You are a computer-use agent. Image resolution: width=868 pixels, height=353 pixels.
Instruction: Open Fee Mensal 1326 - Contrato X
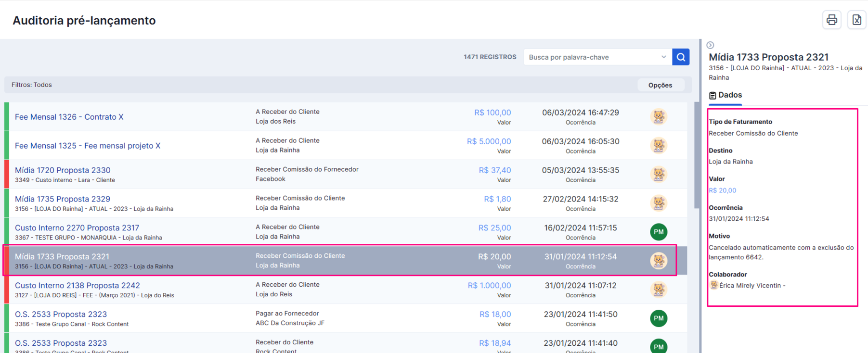click(x=69, y=117)
